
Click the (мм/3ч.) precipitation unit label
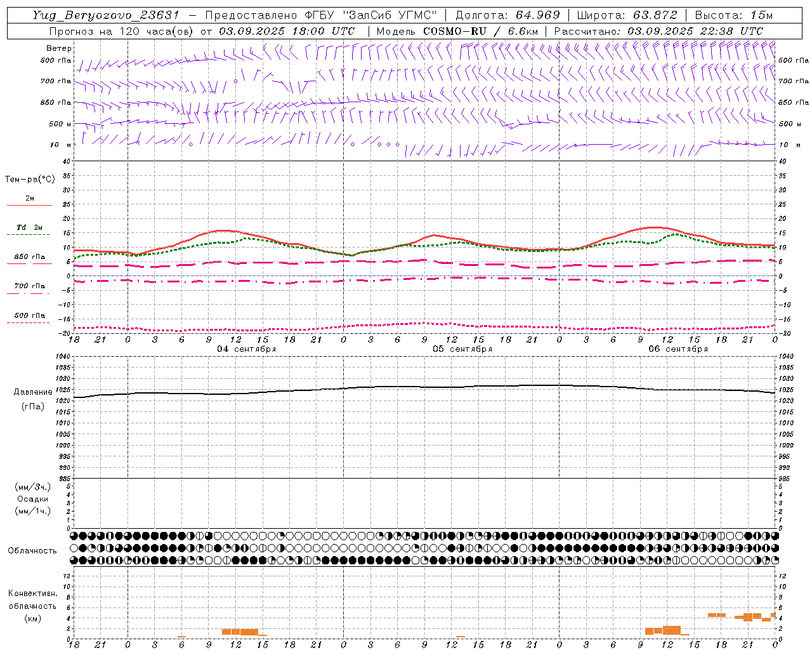[32, 487]
